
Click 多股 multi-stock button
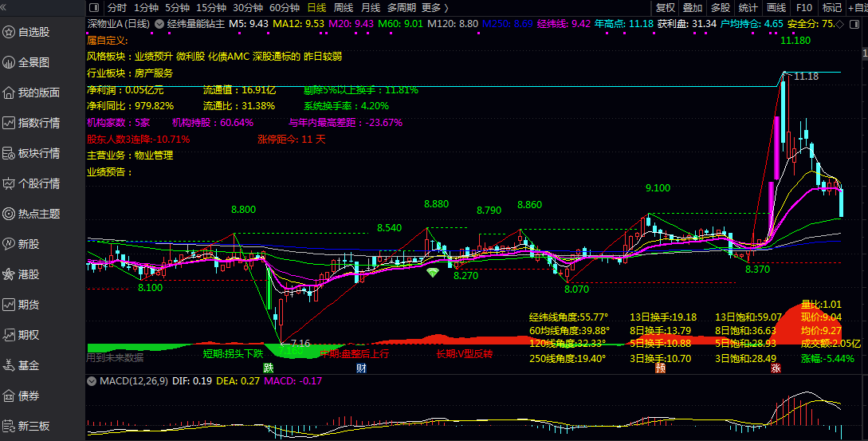click(x=721, y=8)
